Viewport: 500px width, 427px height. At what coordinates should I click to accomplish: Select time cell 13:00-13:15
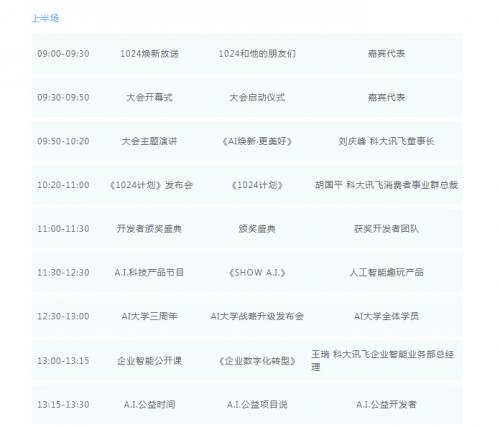tap(63, 361)
